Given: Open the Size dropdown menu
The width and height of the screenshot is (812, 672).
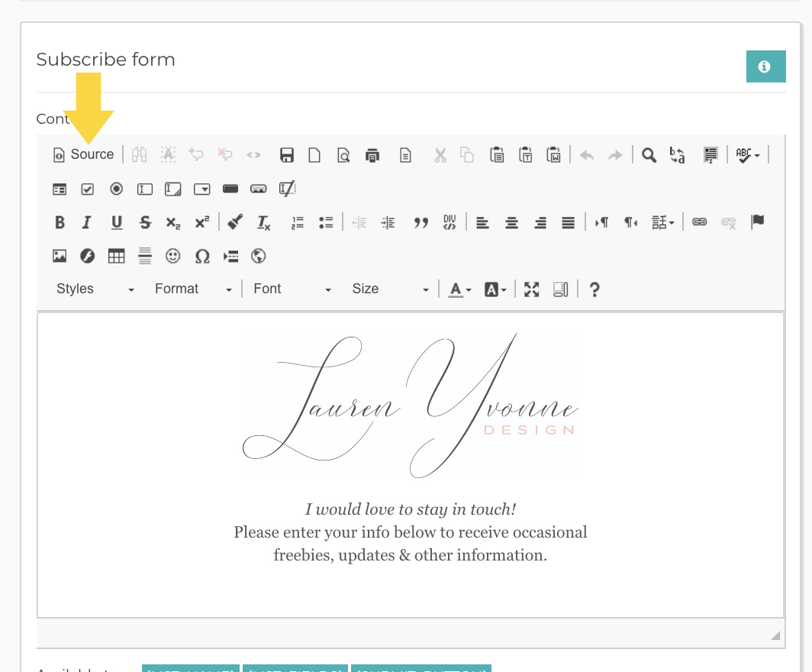Looking at the screenshot, I should (390, 289).
